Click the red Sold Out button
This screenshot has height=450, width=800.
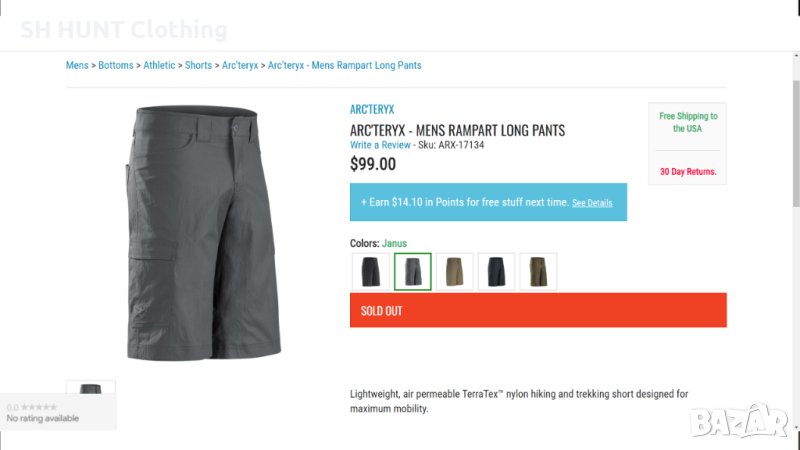click(538, 310)
